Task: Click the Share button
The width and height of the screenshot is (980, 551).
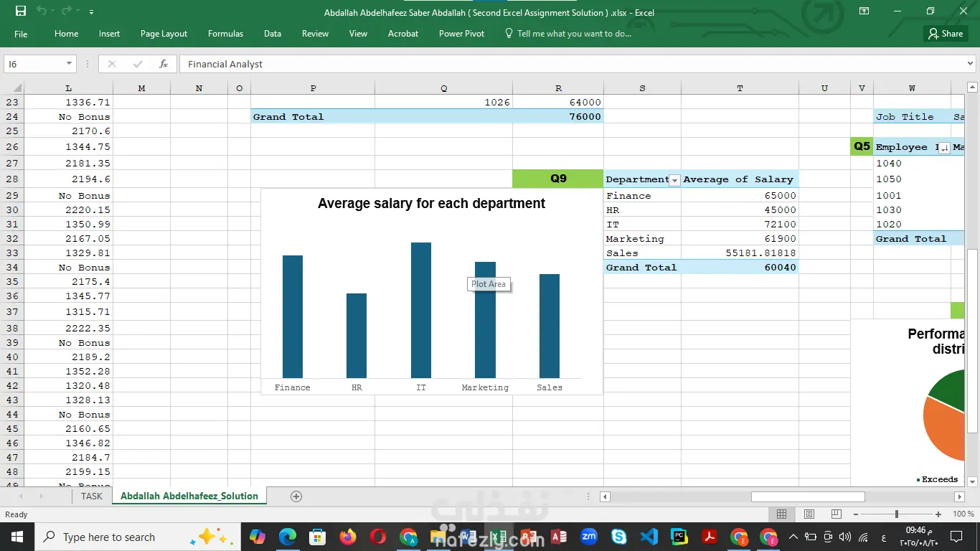Action: pos(945,34)
